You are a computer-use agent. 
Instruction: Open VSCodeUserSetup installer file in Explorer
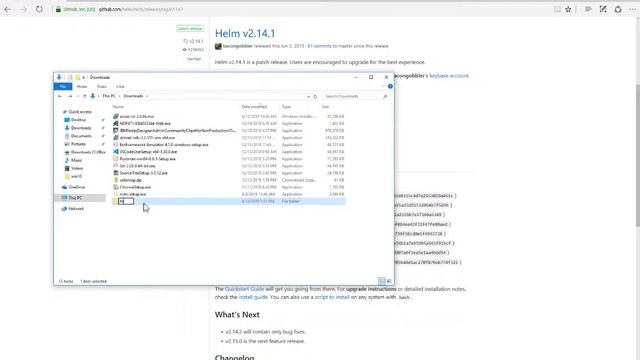coord(149,152)
